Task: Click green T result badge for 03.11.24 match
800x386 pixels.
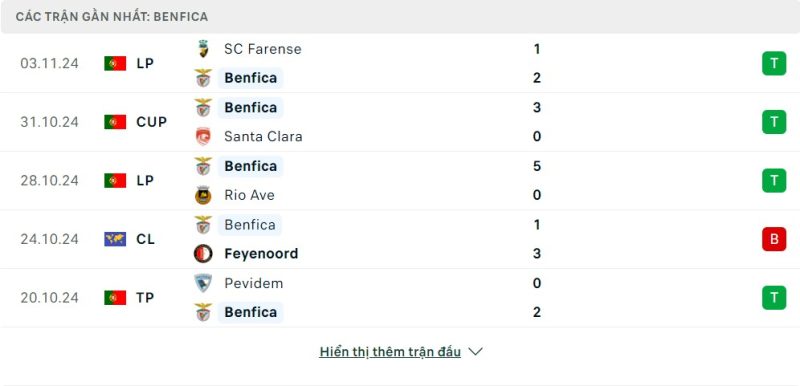Action: 774,63
